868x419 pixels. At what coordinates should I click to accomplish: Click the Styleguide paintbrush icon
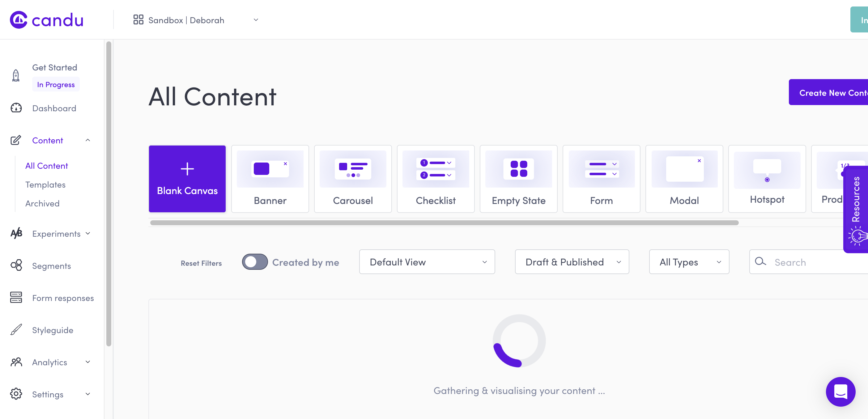(x=15, y=330)
